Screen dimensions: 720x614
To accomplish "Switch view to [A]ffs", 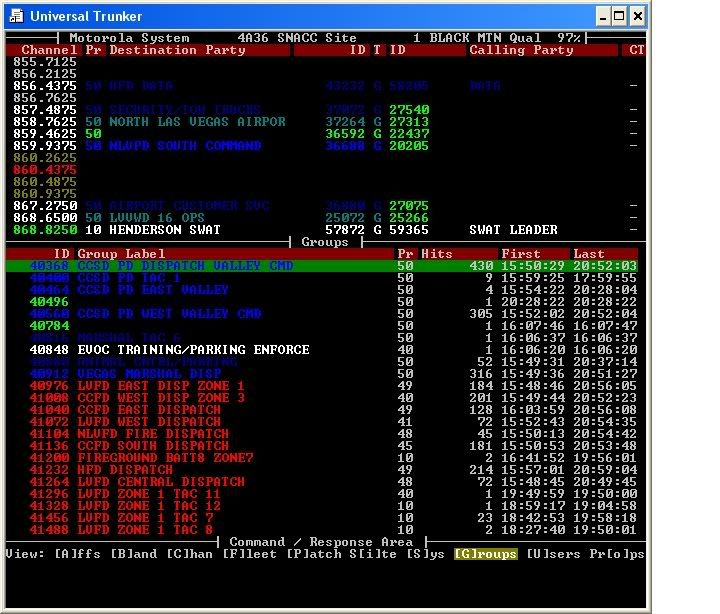I will [x=77, y=554].
